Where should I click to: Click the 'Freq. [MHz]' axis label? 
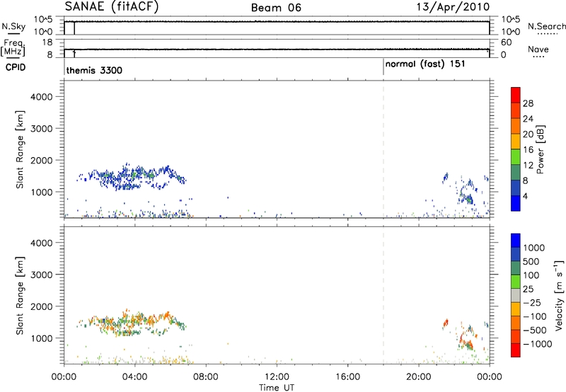click(x=13, y=47)
